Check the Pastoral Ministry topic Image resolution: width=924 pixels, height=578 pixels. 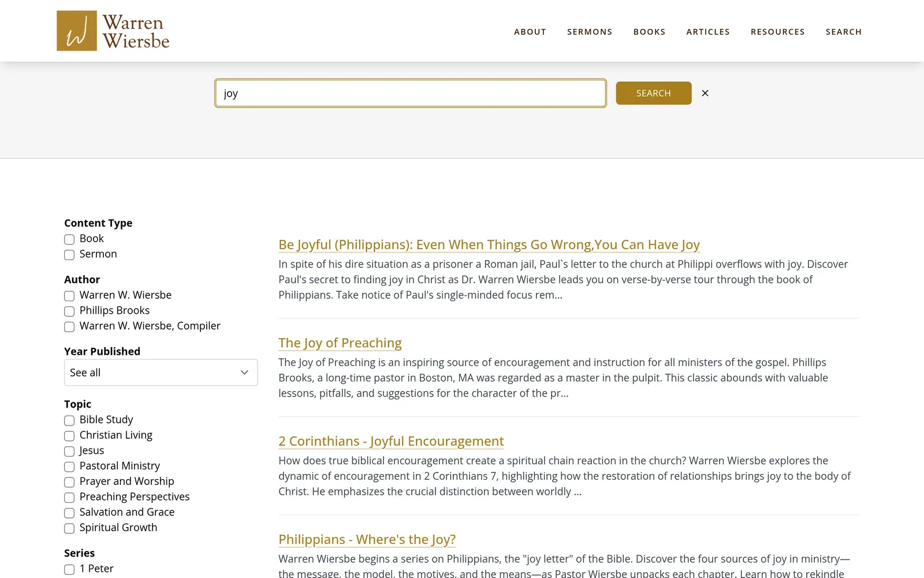pyautogui.click(x=69, y=466)
